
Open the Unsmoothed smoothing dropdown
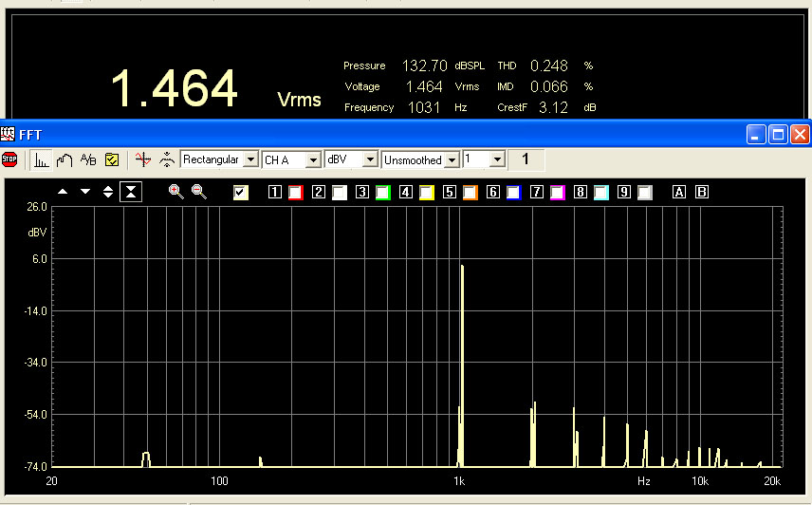452,159
